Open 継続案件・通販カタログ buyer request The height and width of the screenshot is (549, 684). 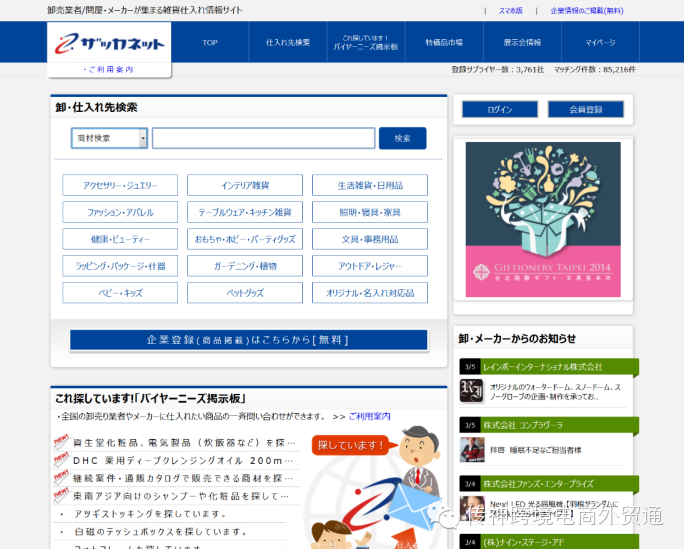click(183, 479)
